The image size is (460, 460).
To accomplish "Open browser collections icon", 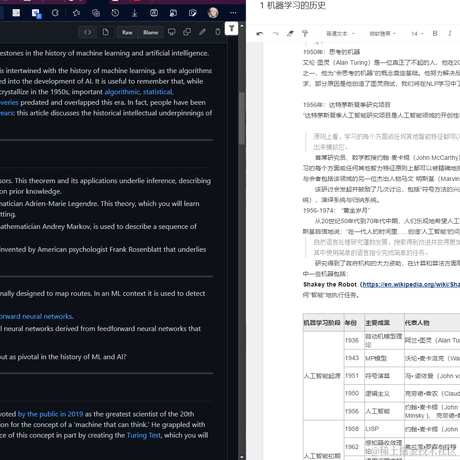I will (96, 13).
